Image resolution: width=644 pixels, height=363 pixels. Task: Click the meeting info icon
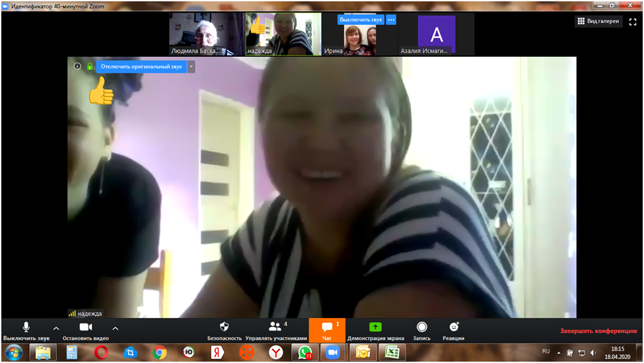tap(77, 67)
